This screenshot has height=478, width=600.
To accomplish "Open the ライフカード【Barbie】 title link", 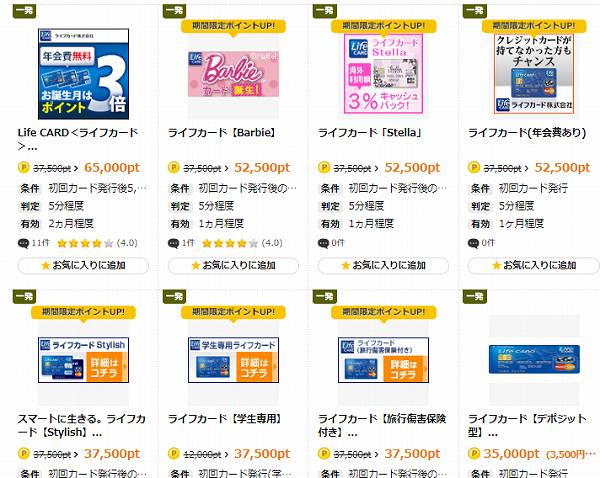I will (222, 133).
